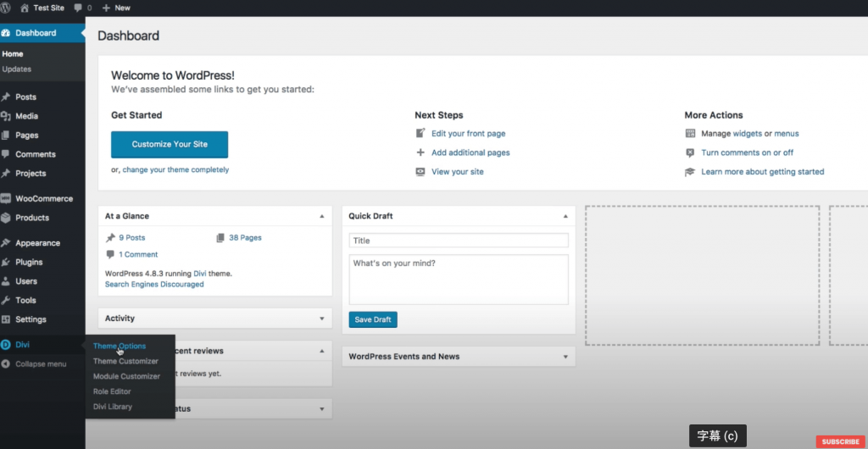The height and width of the screenshot is (449, 868).
Task: Click the Pages icon in sidebar
Action: 6,135
